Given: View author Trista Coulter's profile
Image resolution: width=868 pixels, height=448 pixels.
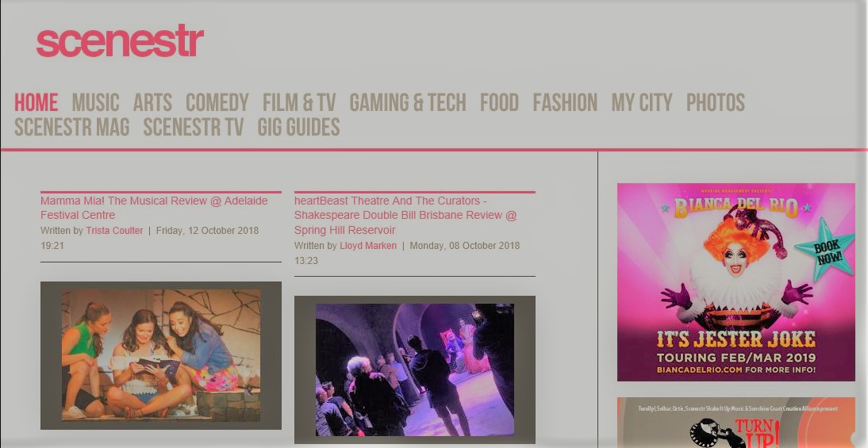Looking at the screenshot, I should click(114, 231).
